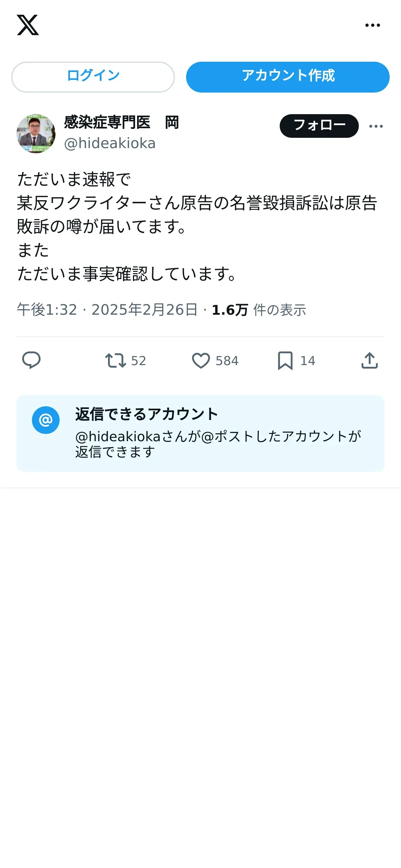This screenshot has width=401, height=868.
Task: Click the share upload icon
Action: coord(369,360)
